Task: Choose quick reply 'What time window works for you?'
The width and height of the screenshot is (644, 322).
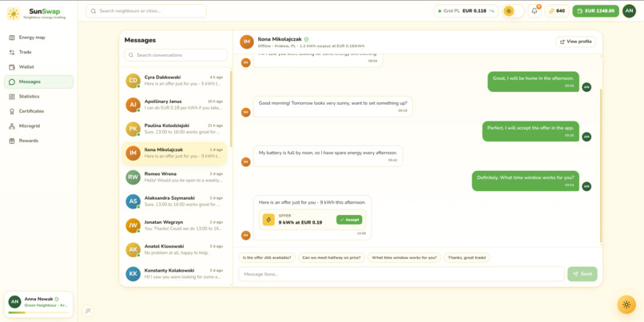Action: pos(404,258)
